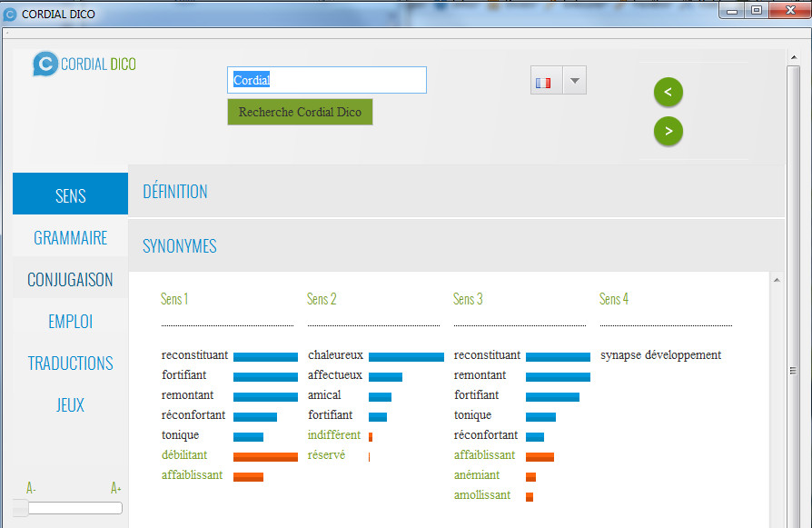Open the JEUX tab
This screenshot has width=812, height=528.
pyautogui.click(x=71, y=404)
